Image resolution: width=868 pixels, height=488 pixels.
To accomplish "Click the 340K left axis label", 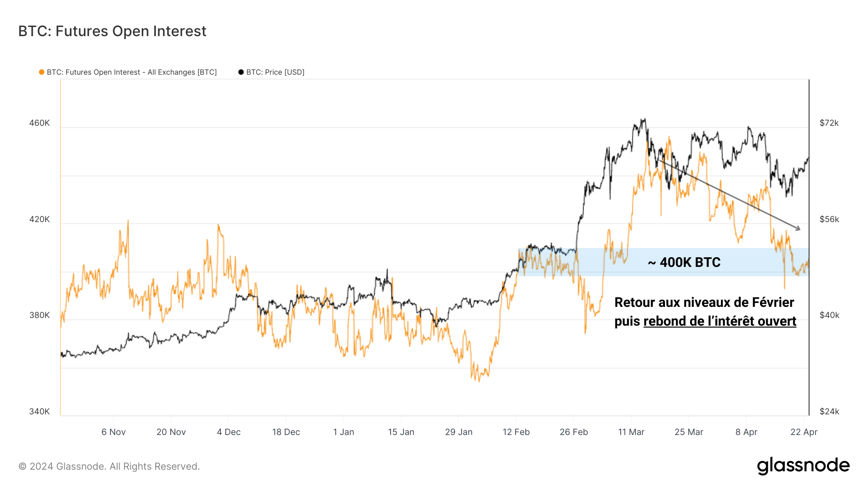I will point(40,411).
